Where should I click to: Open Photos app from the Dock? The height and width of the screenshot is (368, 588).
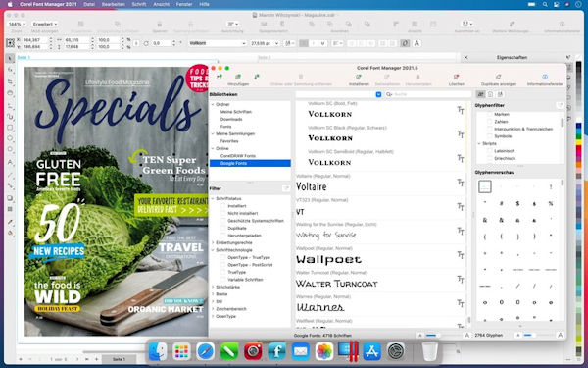click(x=324, y=352)
